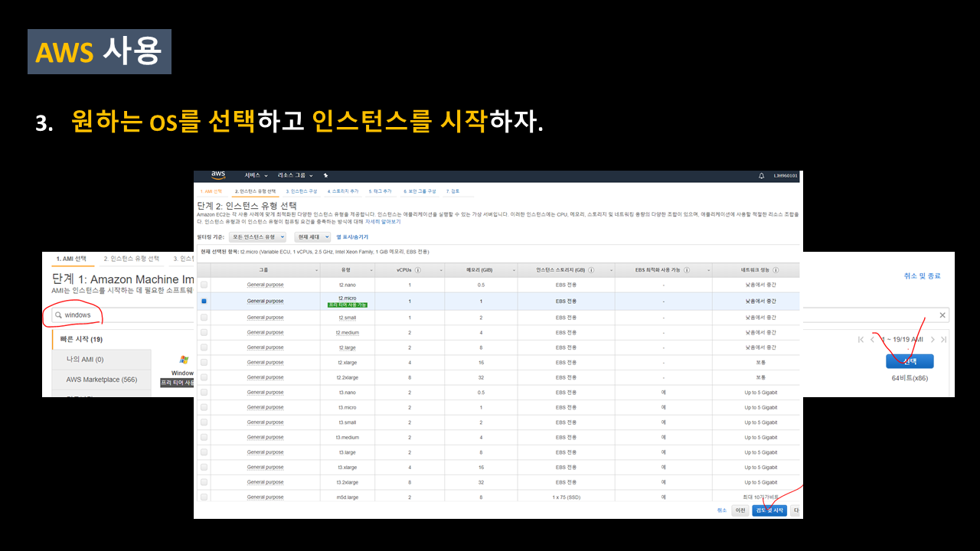980x551 pixels.
Task: Clear the AMI search with the X icon
Action: coord(942,315)
